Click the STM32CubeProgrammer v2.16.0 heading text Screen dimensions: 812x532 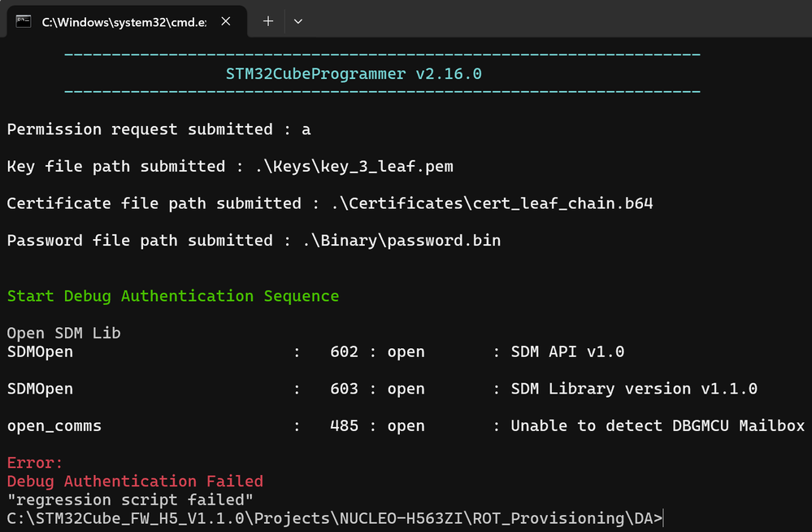(354, 74)
